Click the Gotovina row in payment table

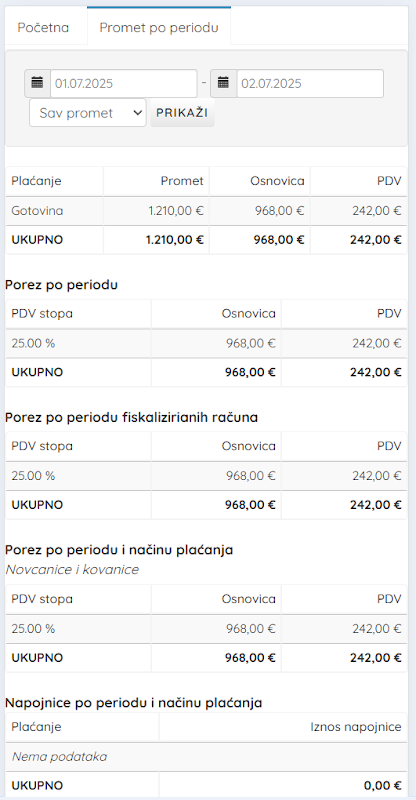[x=206, y=211]
